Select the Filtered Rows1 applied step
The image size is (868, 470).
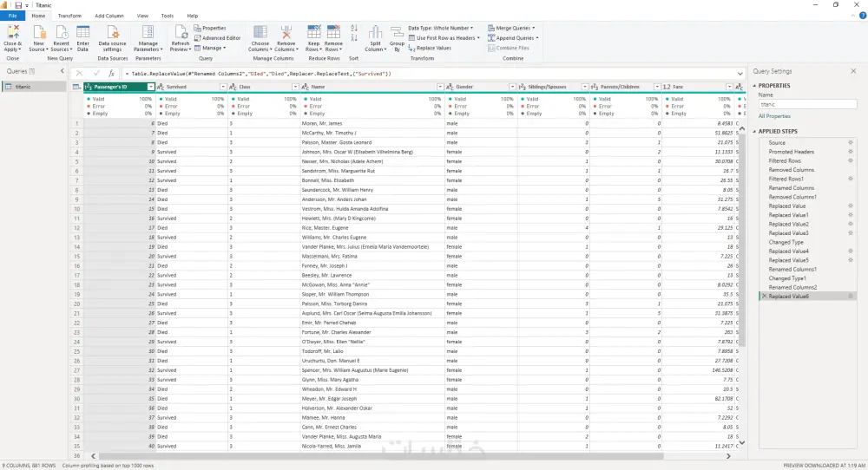coord(786,180)
